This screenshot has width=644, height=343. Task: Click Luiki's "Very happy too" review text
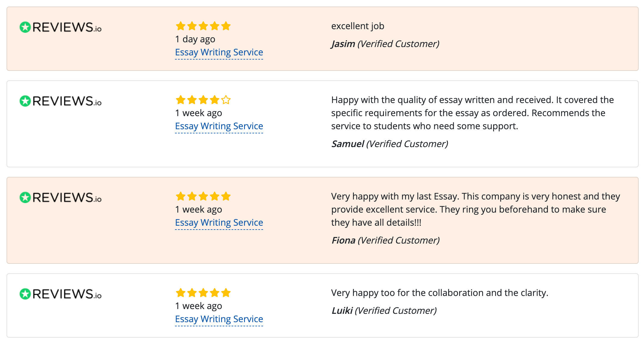pyautogui.click(x=439, y=293)
